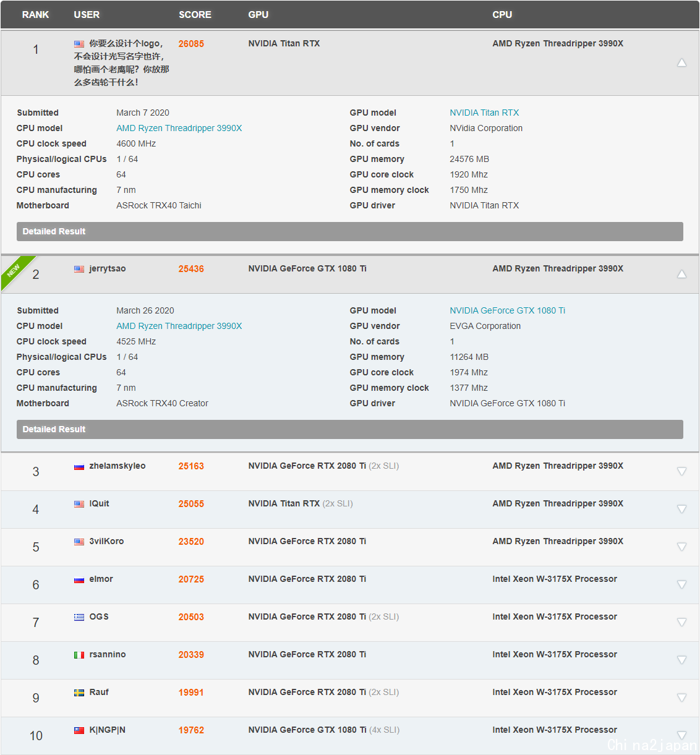The image size is (700, 755).
Task: Click the score 19762
Action: click(191, 730)
